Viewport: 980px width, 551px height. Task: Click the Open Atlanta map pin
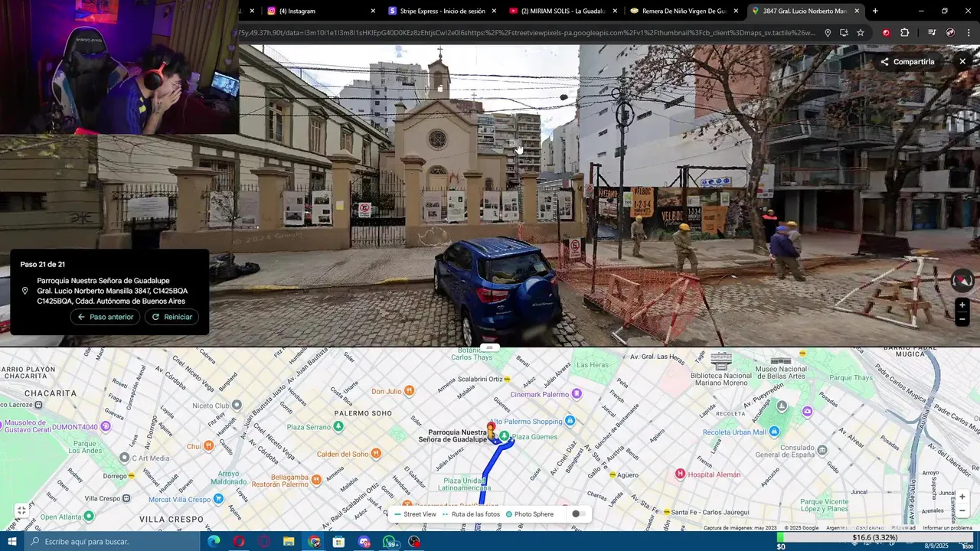89,517
